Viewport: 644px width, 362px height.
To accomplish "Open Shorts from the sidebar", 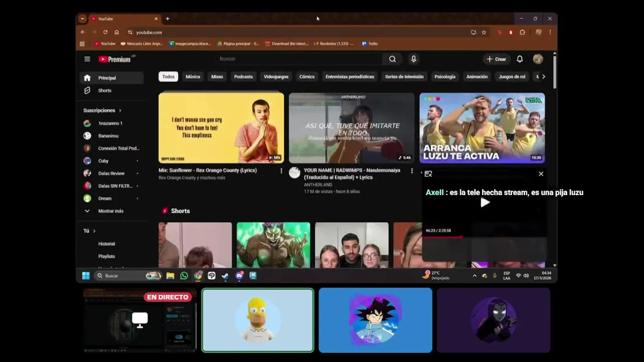I will coord(112,90).
